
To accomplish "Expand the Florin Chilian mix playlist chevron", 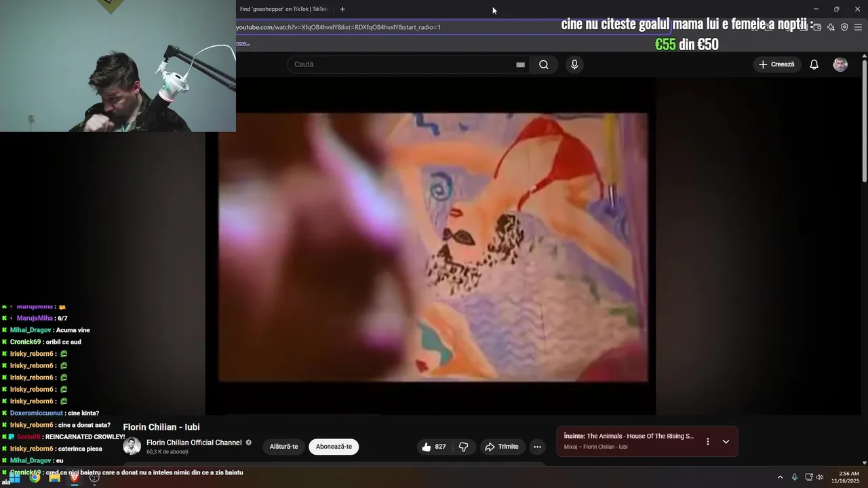I will click(726, 441).
